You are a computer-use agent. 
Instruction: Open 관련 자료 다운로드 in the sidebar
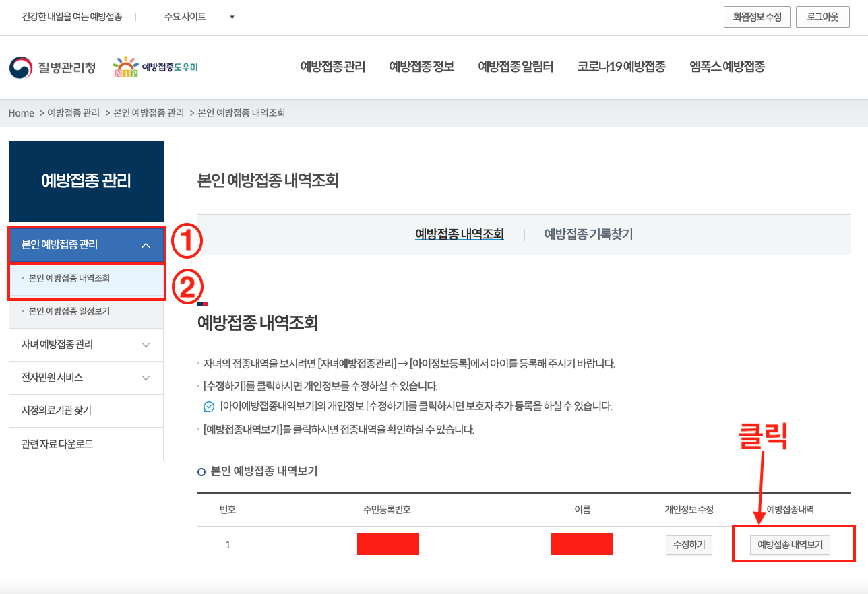coord(86,444)
